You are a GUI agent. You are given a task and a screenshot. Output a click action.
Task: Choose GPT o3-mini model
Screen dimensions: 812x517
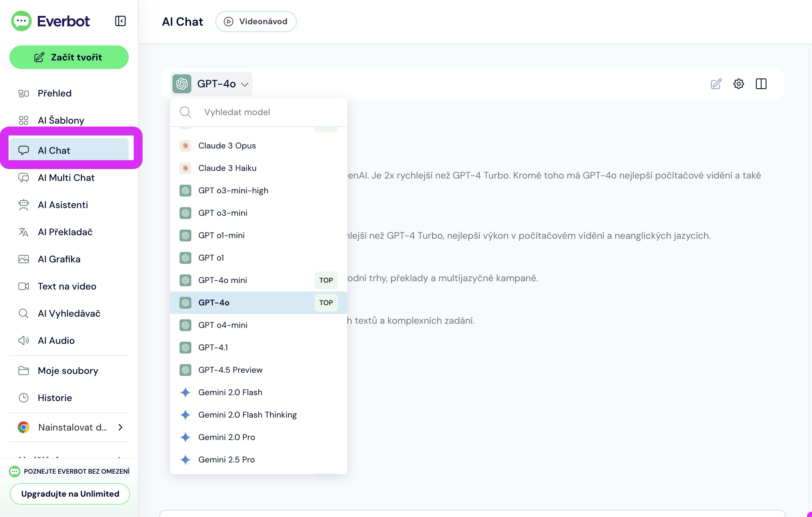(x=258, y=213)
